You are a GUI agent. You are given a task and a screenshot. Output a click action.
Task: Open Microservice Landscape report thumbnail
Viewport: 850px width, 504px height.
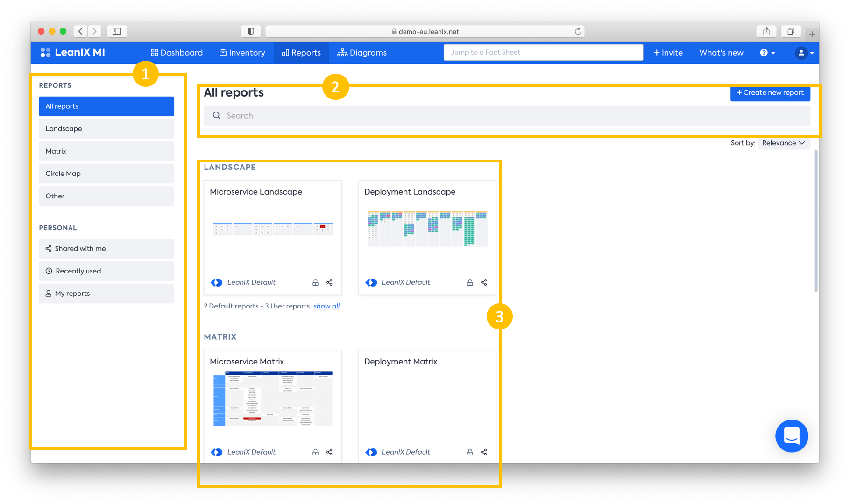click(273, 229)
